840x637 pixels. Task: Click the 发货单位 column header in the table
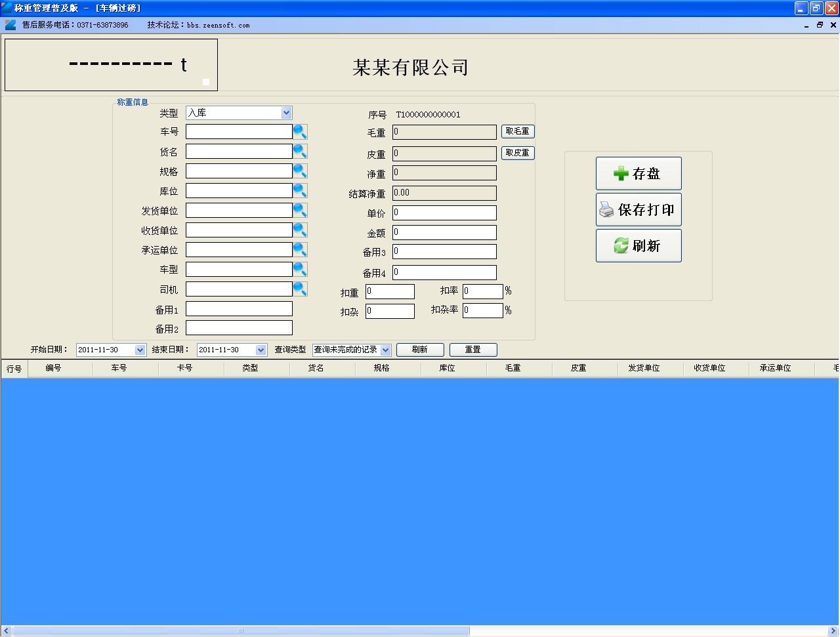(650, 369)
